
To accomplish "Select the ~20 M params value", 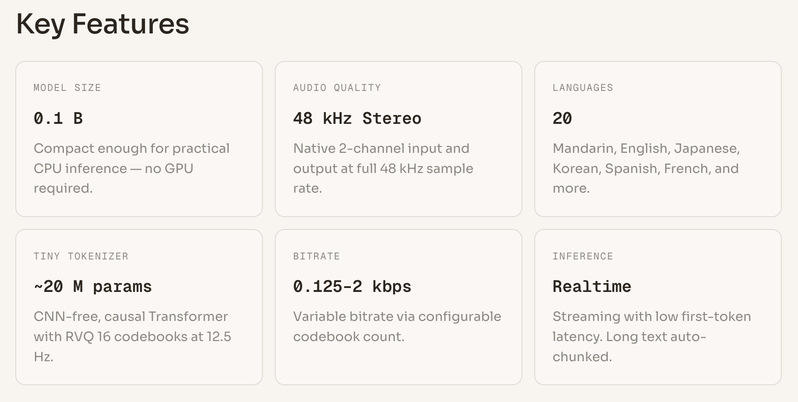I will [x=92, y=286].
